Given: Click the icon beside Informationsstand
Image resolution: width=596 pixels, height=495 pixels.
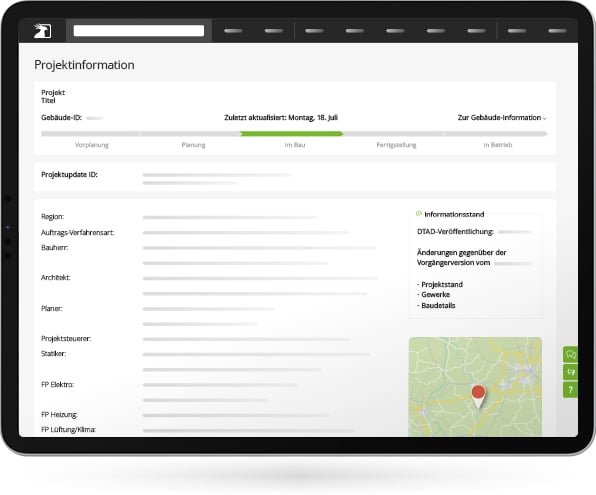Looking at the screenshot, I should (x=419, y=214).
